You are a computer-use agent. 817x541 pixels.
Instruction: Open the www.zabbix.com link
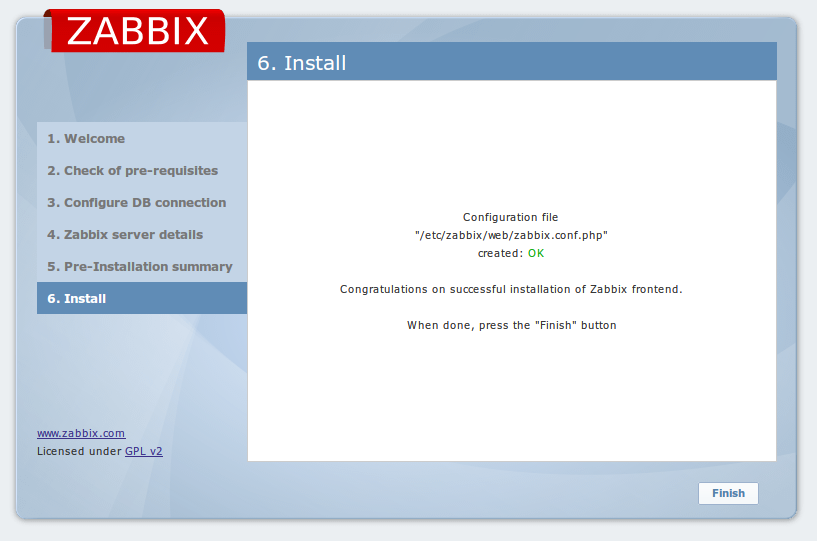click(x=81, y=433)
